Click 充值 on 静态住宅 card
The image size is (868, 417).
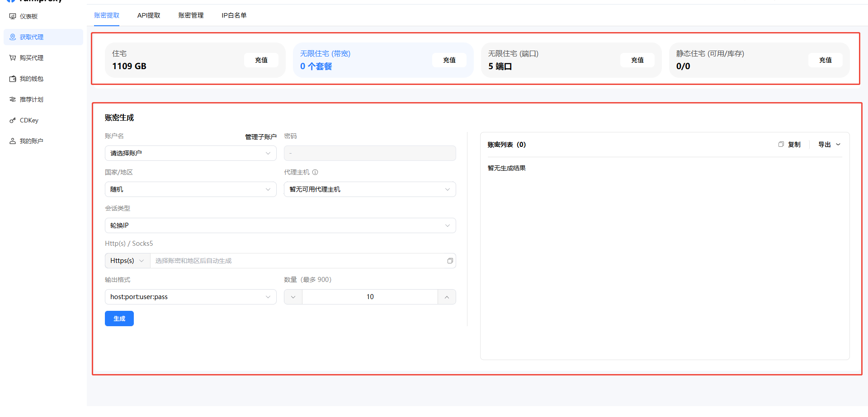(x=826, y=60)
